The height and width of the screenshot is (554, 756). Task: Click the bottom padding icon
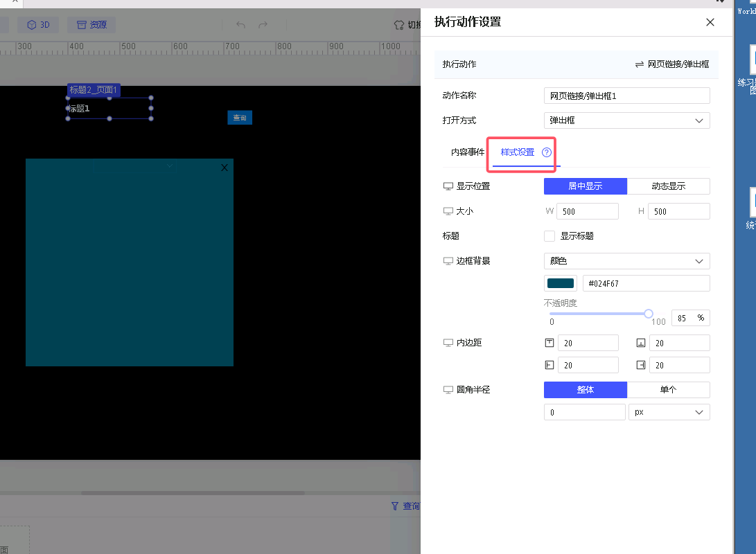[641, 343]
